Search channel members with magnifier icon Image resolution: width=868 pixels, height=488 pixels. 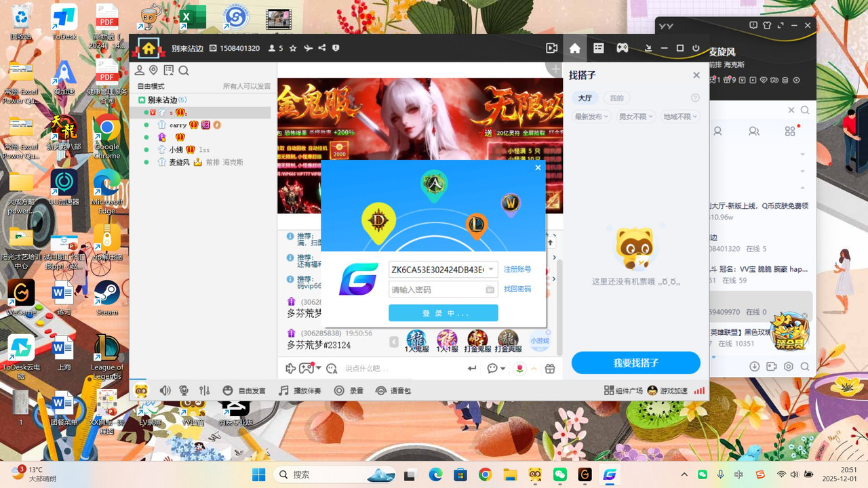click(184, 70)
